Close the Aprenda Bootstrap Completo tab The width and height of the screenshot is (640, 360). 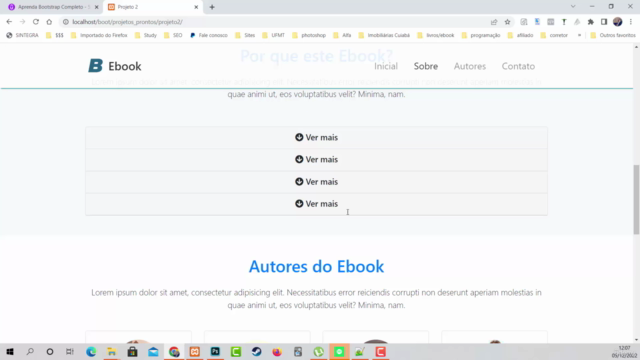[x=97, y=7]
